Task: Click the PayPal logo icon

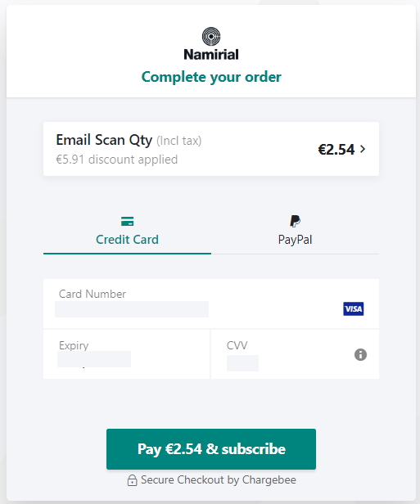Action: (x=295, y=221)
